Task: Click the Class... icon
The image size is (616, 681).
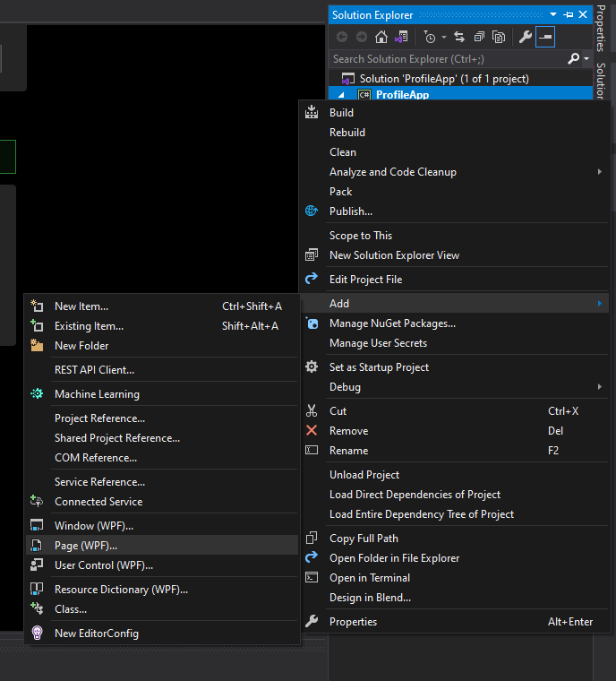Action: pos(37,609)
